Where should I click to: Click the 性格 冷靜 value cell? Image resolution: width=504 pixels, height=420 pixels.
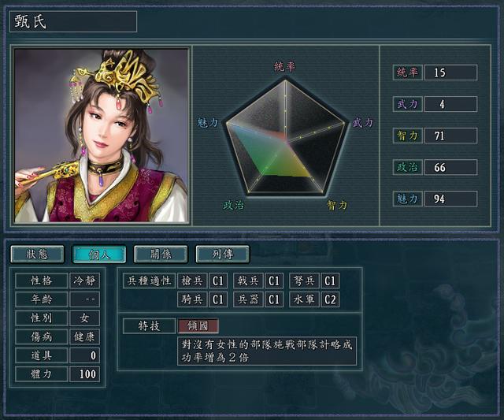84,281
